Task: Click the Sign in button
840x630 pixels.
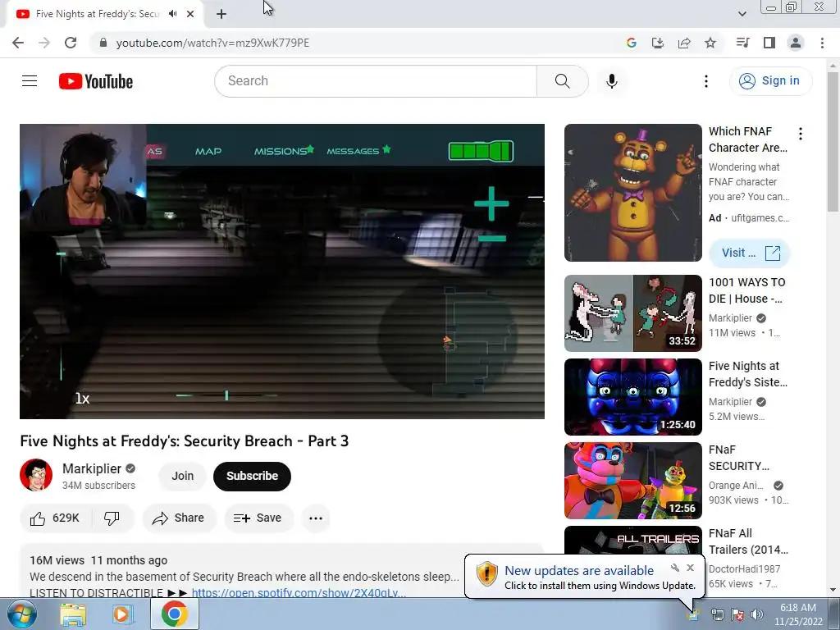Action: pos(770,81)
